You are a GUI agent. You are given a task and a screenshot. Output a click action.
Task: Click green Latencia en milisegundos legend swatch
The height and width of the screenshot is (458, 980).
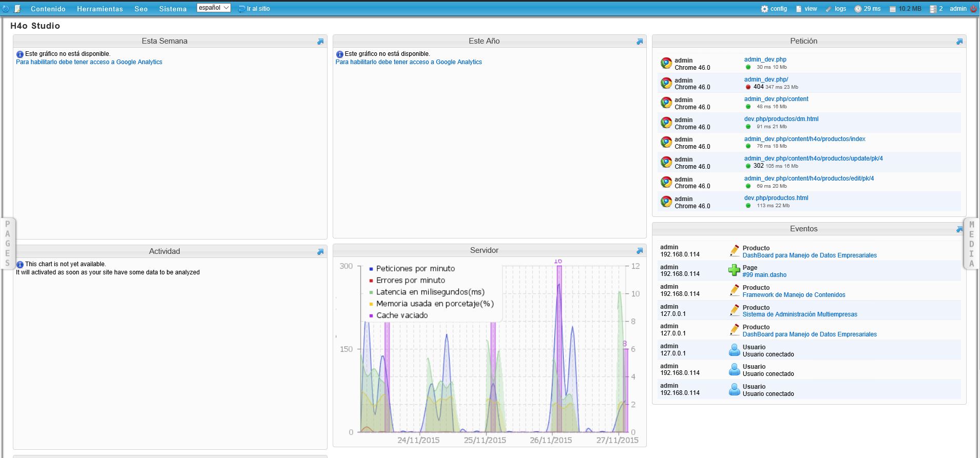(x=371, y=292)
